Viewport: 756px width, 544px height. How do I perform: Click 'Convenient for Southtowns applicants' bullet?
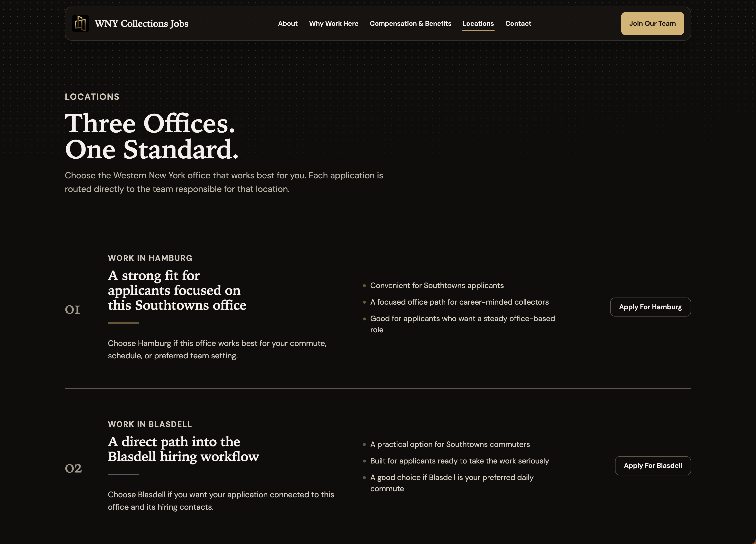(x=437, y=286)
